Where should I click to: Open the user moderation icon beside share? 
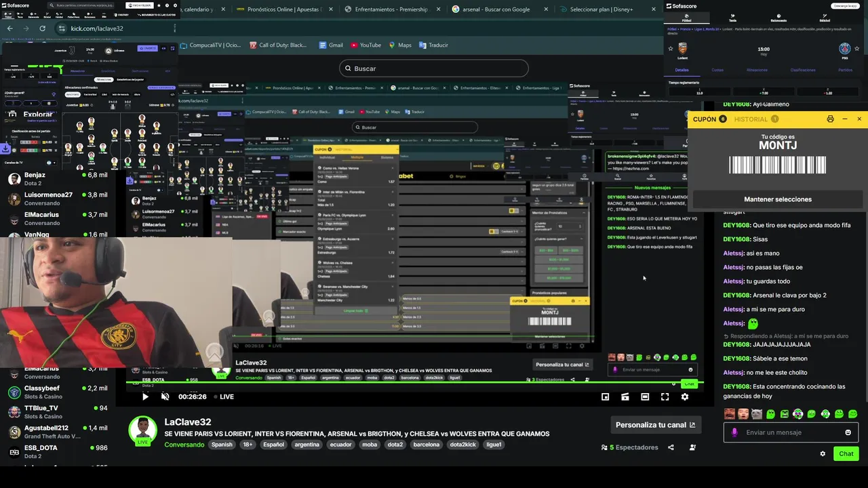(x=692, y=447)
